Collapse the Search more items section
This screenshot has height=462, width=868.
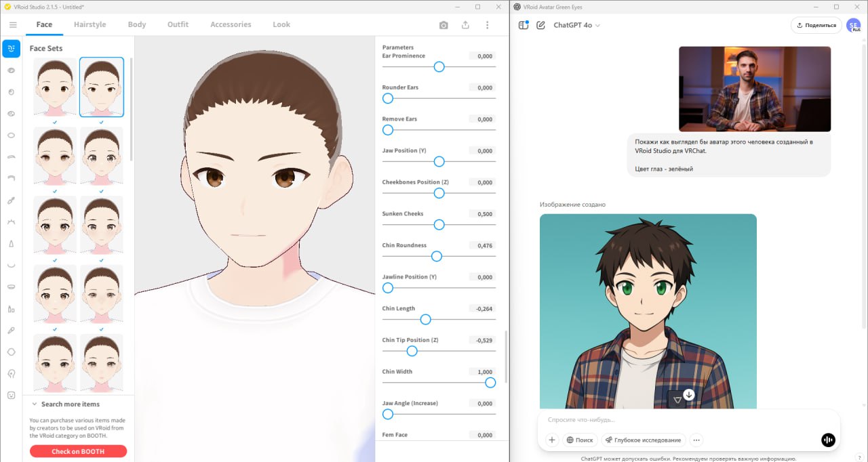click(35, 404)
